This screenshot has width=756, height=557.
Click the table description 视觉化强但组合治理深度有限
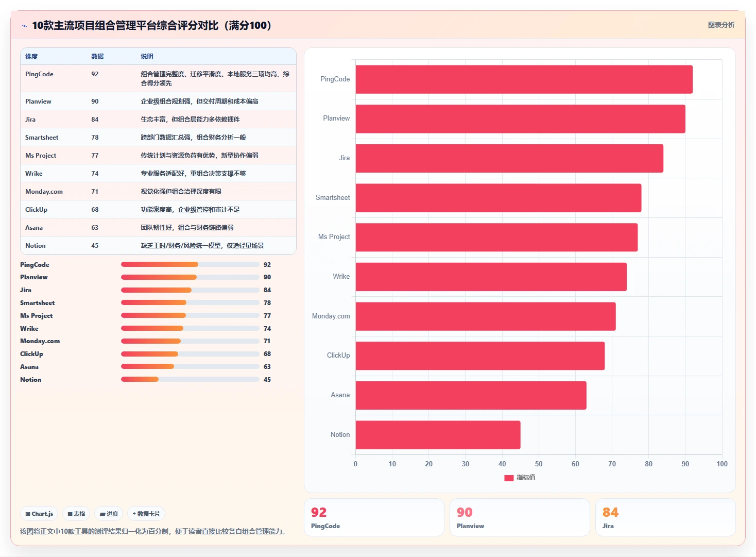click(181, 192)
